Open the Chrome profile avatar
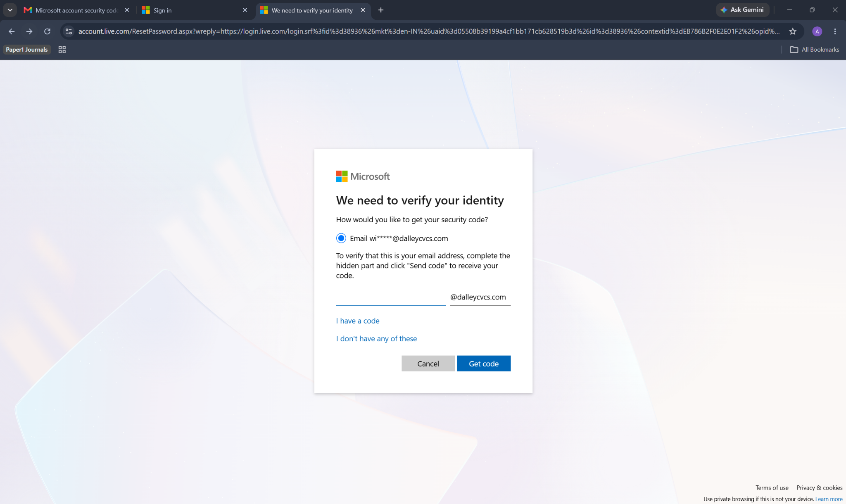The height and width of the screenshot is (504, 846). click(x=817, y=31)
